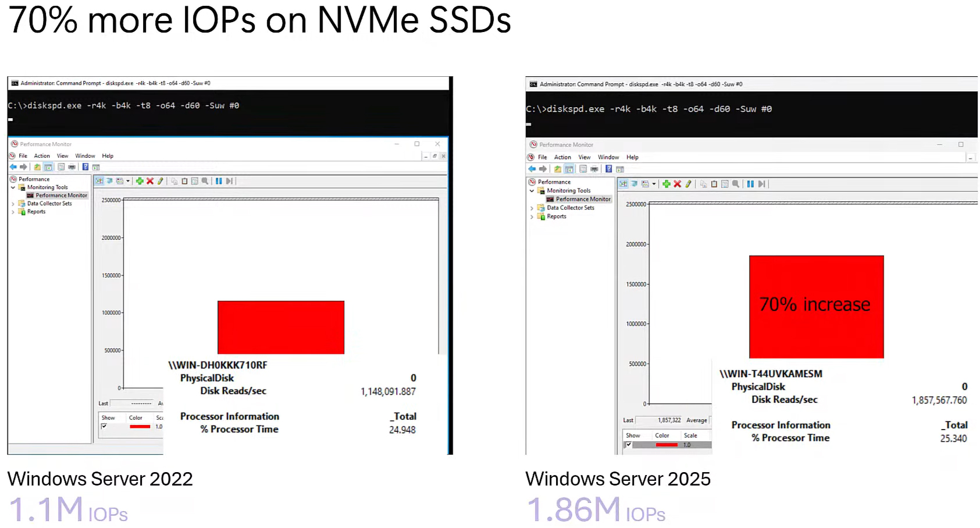Click red Color swatch in left counter list
Screen dimensions: 980x528
[x=140, y=427]
